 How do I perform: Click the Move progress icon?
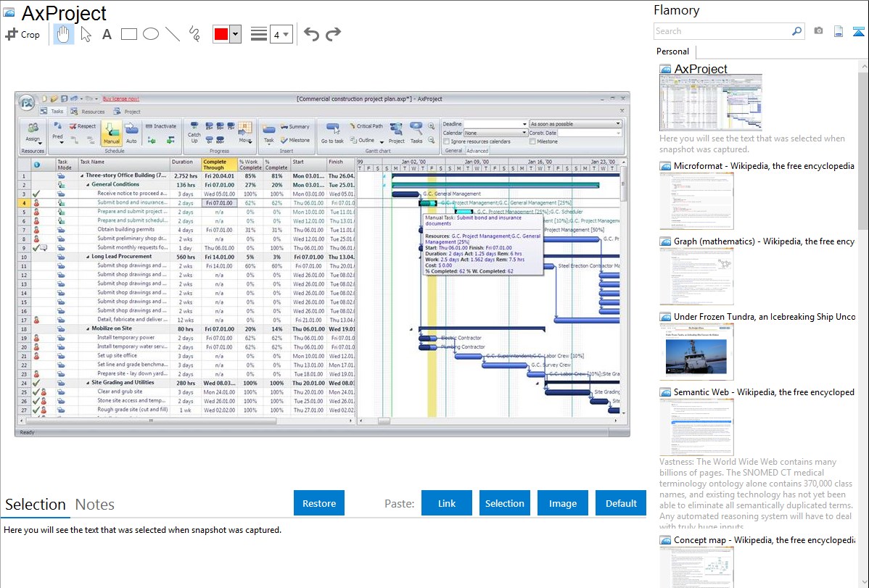click(x=245, y=133)
